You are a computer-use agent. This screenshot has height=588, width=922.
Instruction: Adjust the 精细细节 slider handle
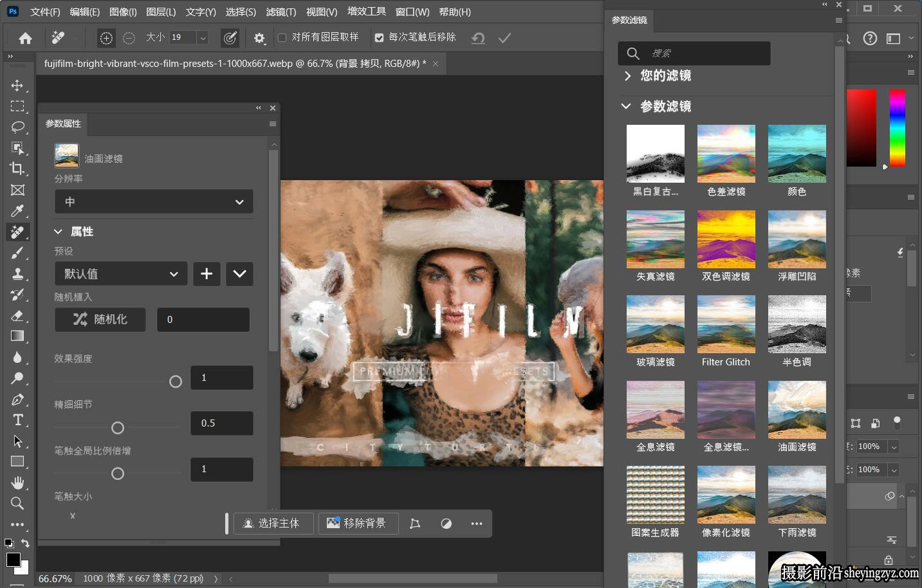(x=118, y=428)
